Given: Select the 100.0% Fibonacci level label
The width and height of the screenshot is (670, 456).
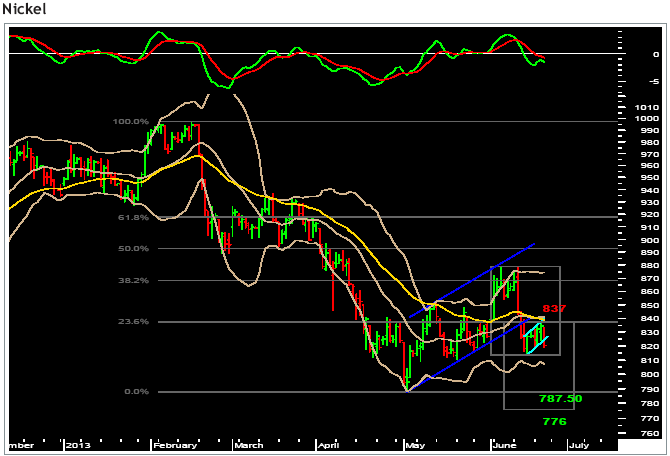Looking at the screenshot, I should pyautogui.click(x=131, y=122).
